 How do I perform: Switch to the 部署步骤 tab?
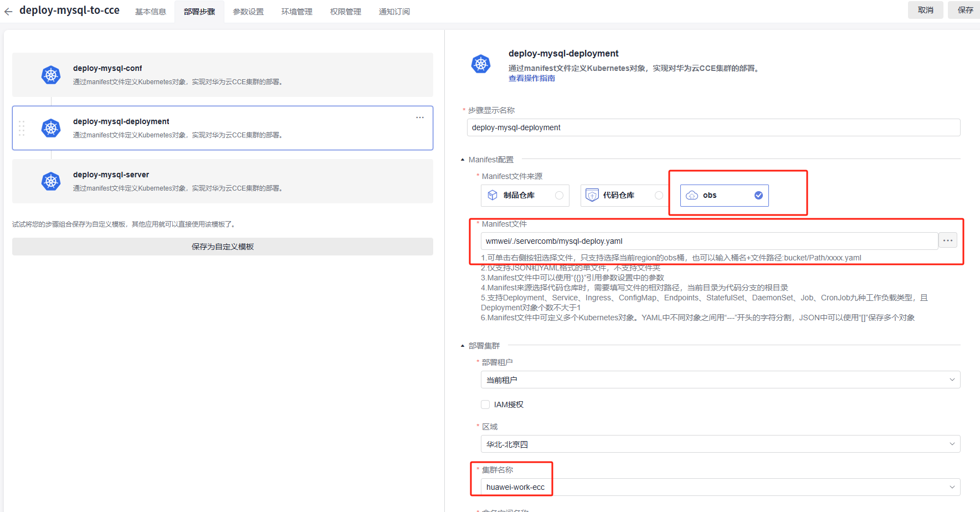[199, 12]
